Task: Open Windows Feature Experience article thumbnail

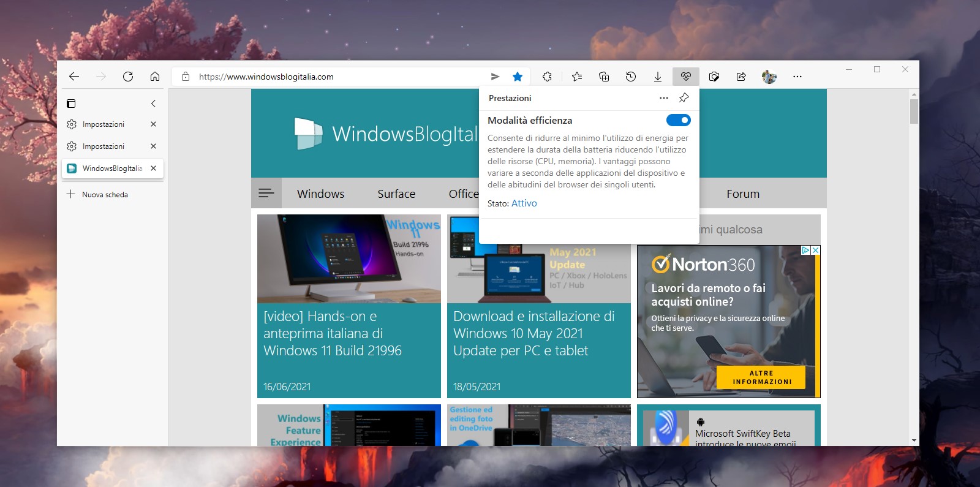Action: (x=349, y=425)
